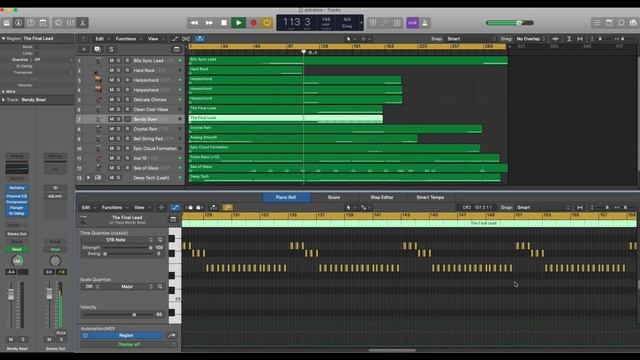Open the Mixer button in control bar

click(70, 23)
